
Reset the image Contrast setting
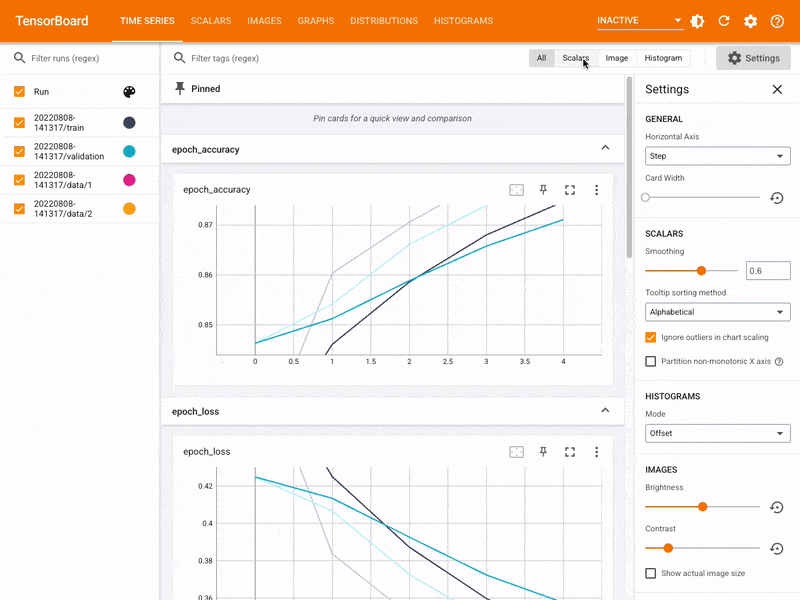(777, 548)
